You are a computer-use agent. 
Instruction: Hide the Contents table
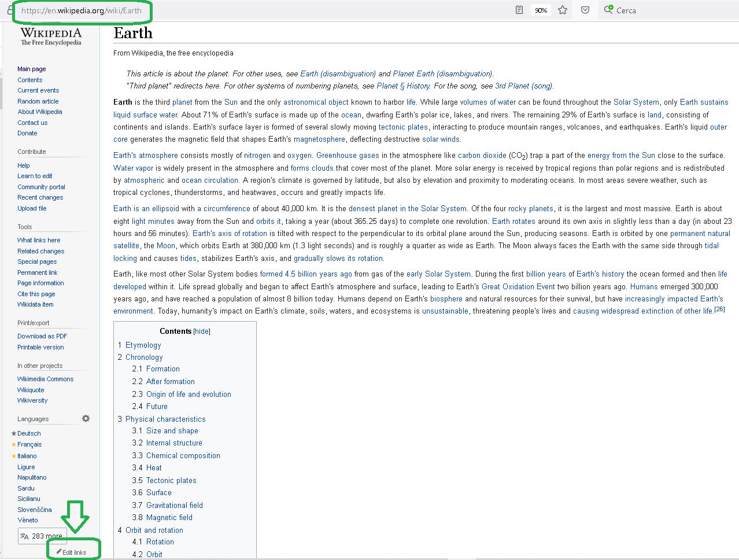coord(202,331)
